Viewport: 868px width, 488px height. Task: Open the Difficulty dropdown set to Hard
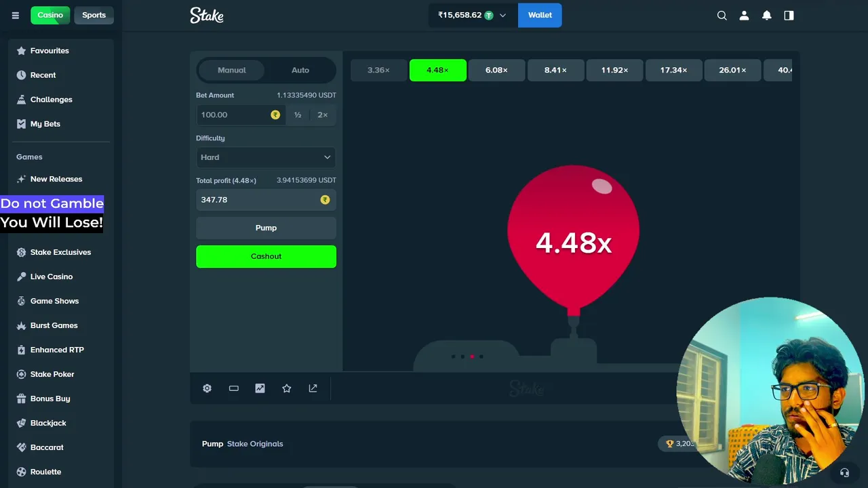(x=266, y=157)
